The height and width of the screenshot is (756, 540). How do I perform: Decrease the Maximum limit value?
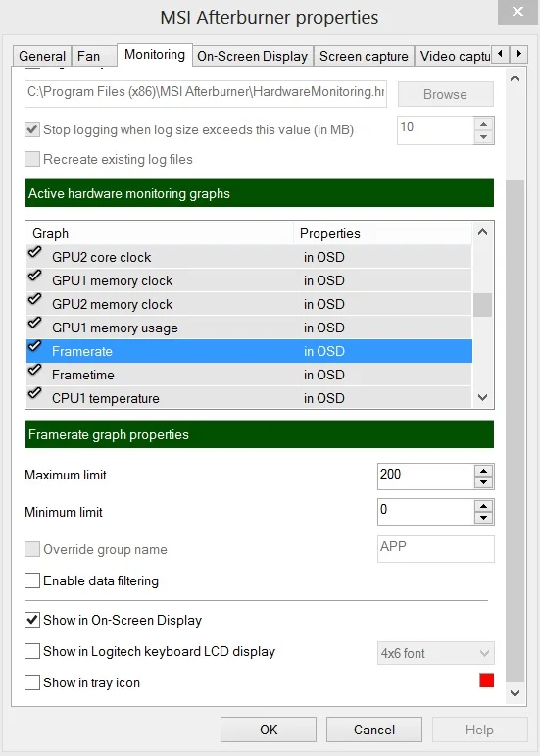pyautogui.click(x=483, y=482)
